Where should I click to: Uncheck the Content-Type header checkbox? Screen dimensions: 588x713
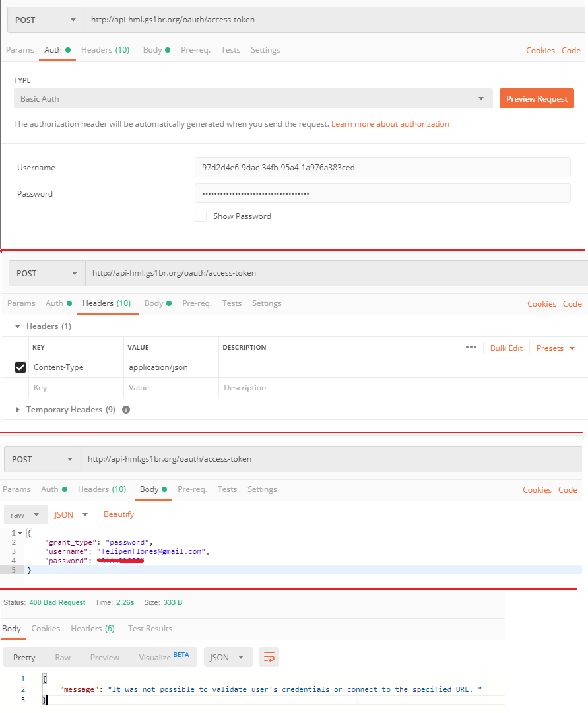click(x=20, y=367)
